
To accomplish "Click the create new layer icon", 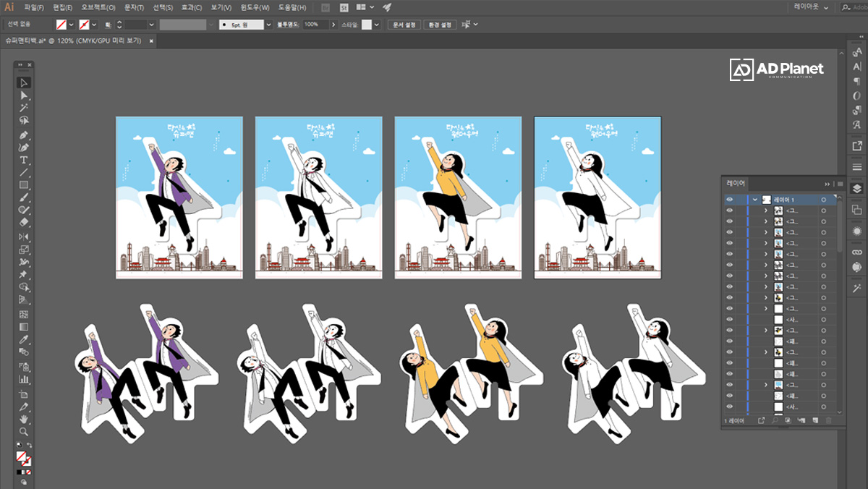I will point(815,420).
